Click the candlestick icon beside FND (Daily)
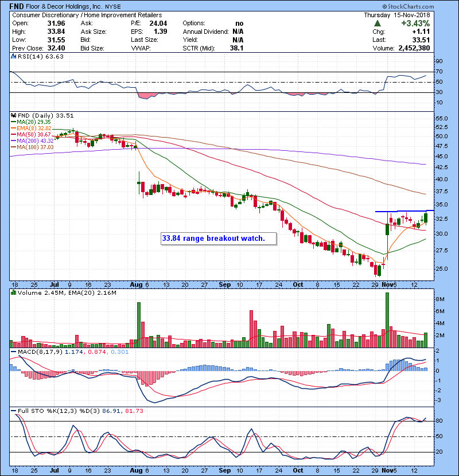The width and height of the screenshot is (459, 476). coord(13,115)
